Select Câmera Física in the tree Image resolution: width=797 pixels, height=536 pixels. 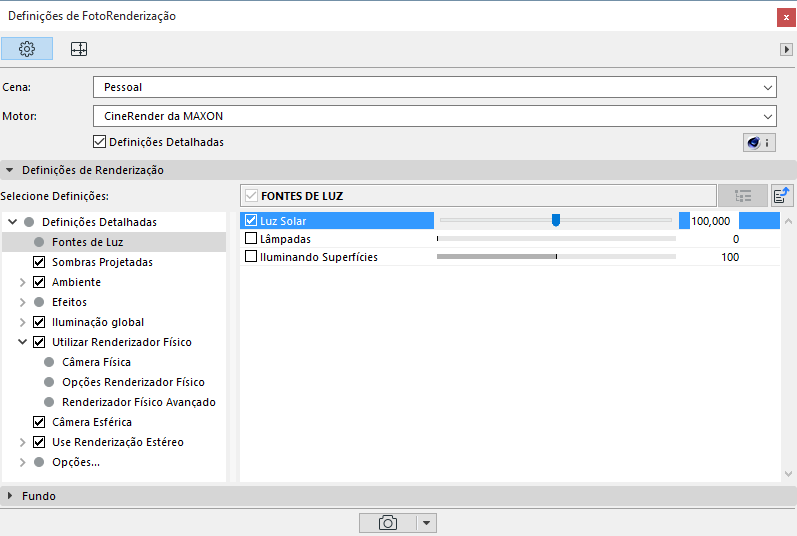[x=96, y=362]
